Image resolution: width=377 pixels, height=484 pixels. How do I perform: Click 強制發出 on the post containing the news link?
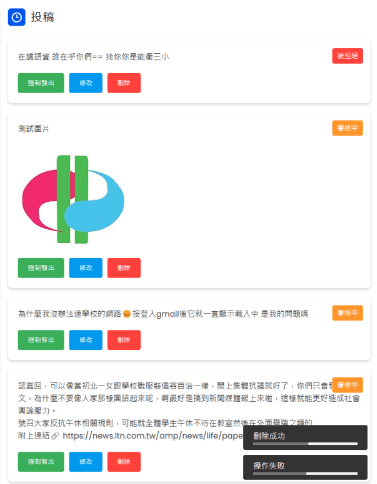(41, 462)
